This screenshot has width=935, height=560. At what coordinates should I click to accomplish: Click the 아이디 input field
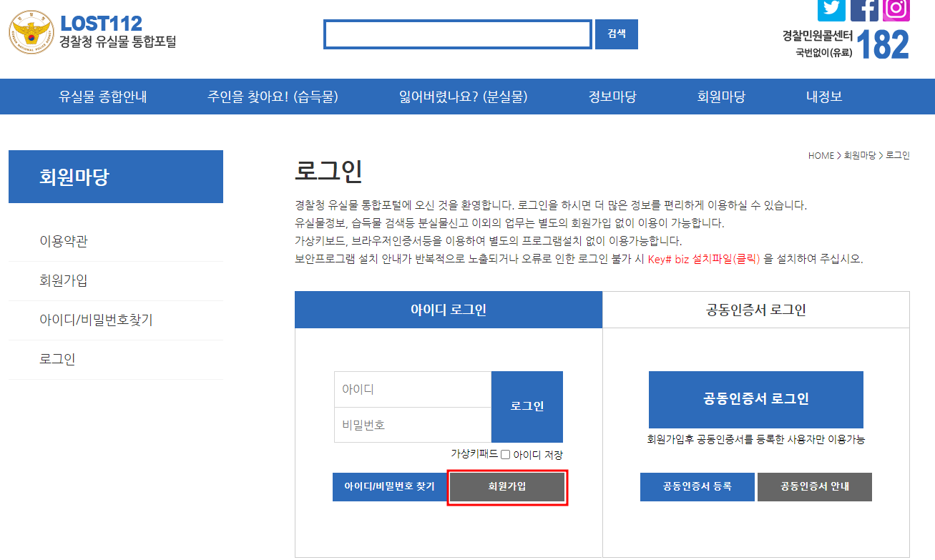click(412, 388)
